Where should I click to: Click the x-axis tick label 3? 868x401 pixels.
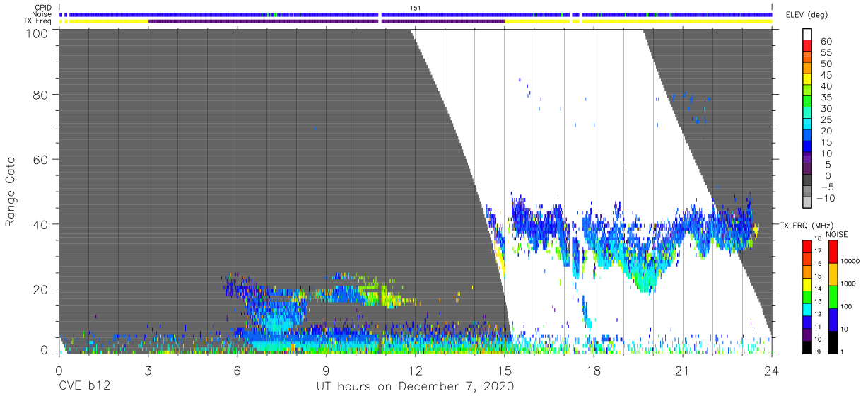pos(148,370)
